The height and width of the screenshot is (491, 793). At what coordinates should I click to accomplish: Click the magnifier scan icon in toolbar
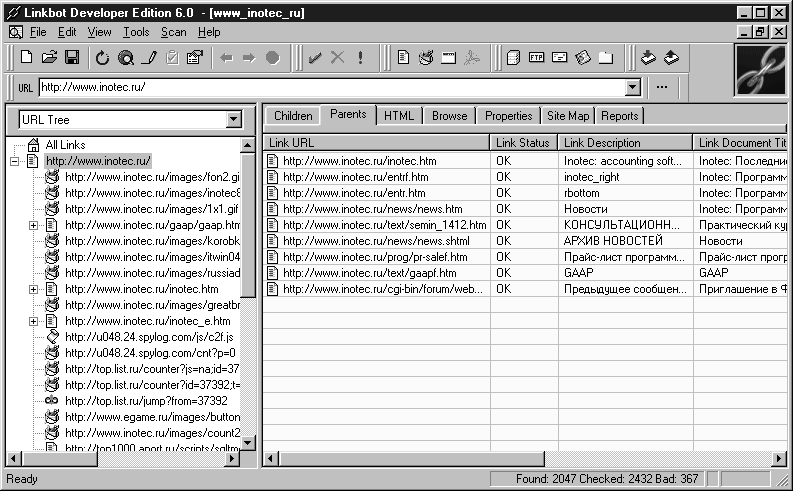(x=125, y=58)
